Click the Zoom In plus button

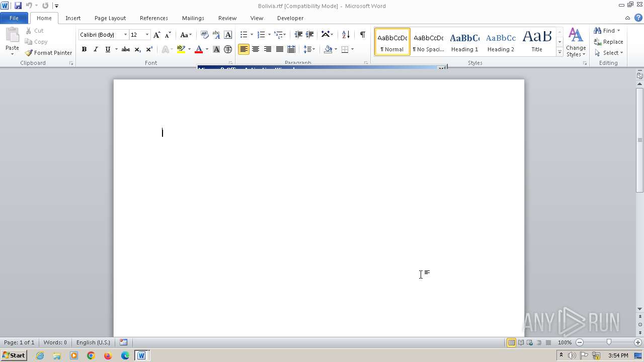click(638, 342)
